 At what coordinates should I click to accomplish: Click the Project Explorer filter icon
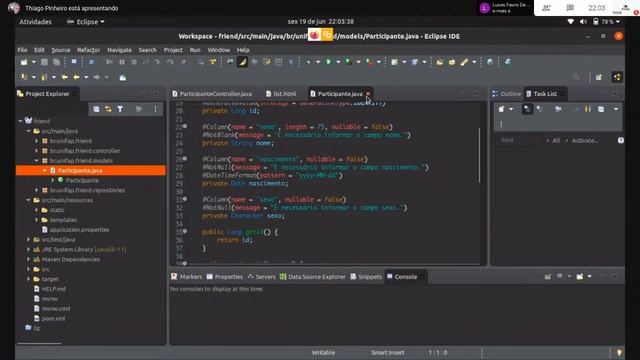tap(120, 109)
